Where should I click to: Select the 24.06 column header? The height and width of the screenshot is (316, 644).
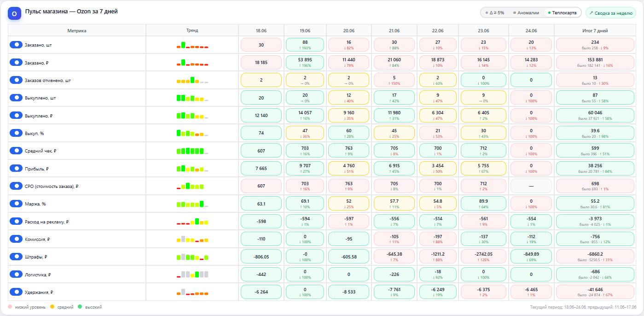coord(531,30)
